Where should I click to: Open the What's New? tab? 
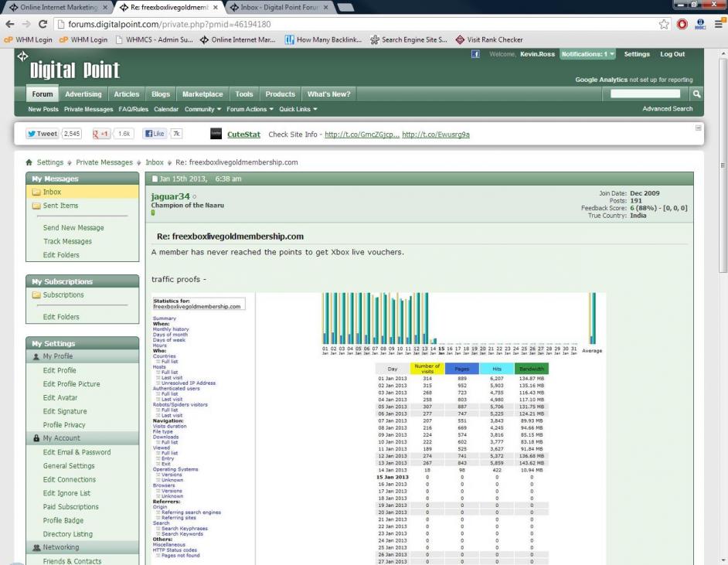pyautogui.click(x=328, y=94)
